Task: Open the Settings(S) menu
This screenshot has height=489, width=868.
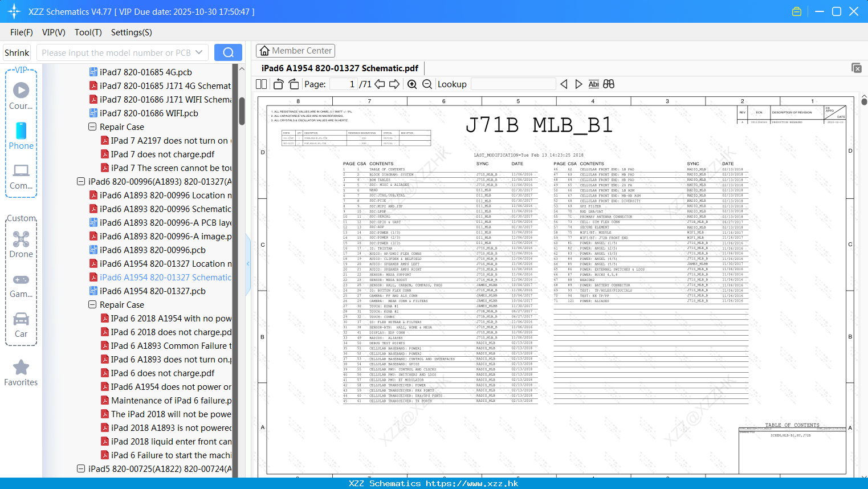Action: [x=132, y=32]
